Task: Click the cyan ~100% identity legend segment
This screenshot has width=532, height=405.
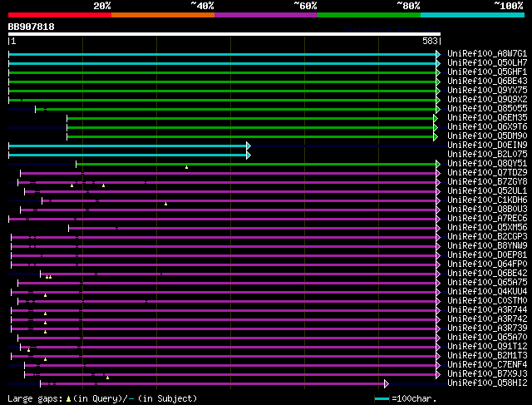Action: pos(473,15)
